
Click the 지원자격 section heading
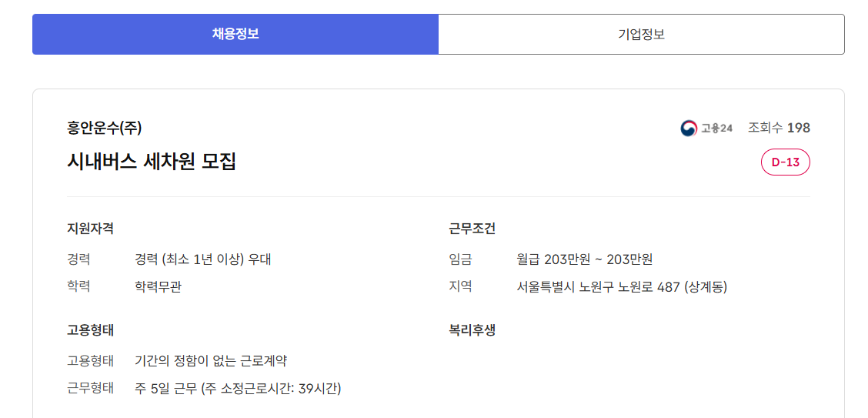(91, 229)
